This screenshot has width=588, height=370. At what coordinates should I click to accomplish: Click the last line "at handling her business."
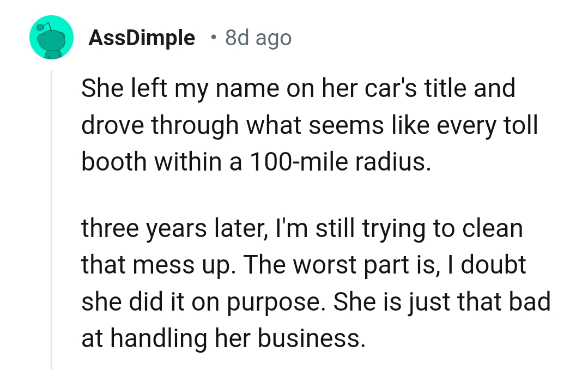click(223, 338)
